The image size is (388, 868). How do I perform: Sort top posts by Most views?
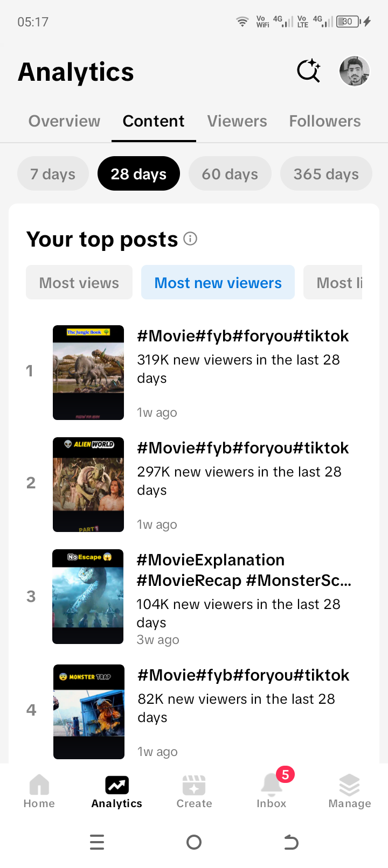pos(79,282)
